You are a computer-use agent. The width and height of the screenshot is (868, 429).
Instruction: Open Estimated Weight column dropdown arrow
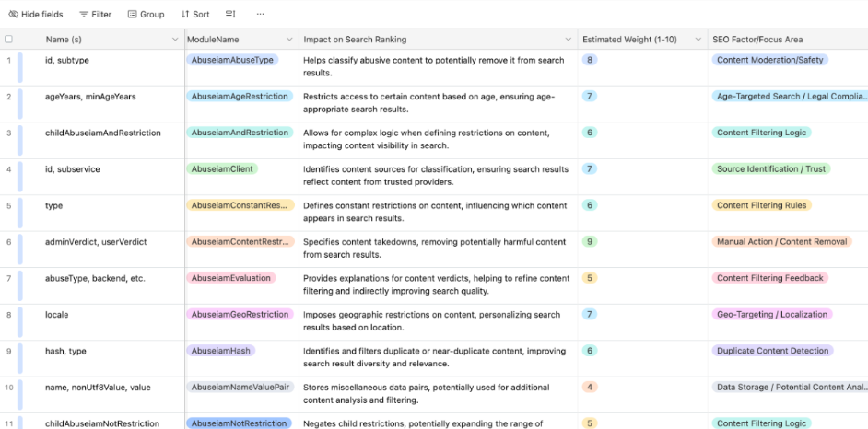point(696,40)
